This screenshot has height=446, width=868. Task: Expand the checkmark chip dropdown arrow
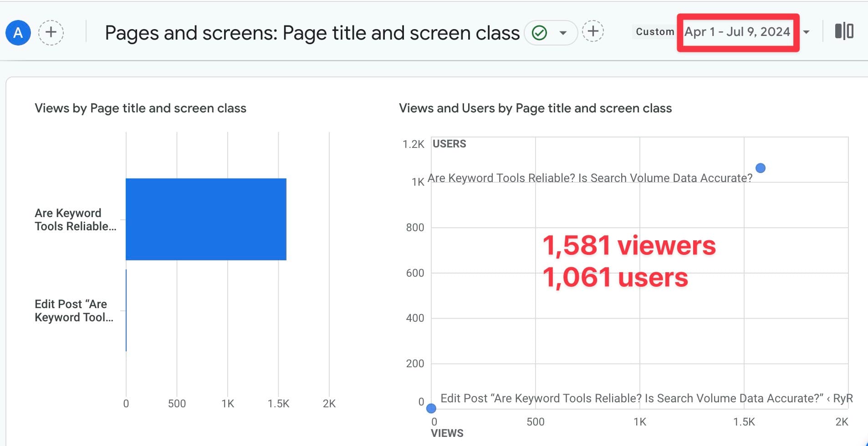(563, 33)
